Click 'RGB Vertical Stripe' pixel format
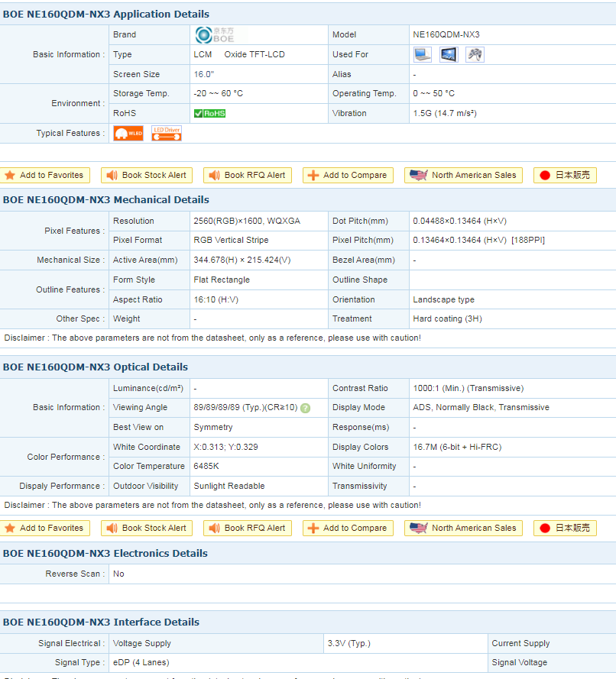Image resolution: width=616 pixels, height=679 pixels. pos(231,241)
